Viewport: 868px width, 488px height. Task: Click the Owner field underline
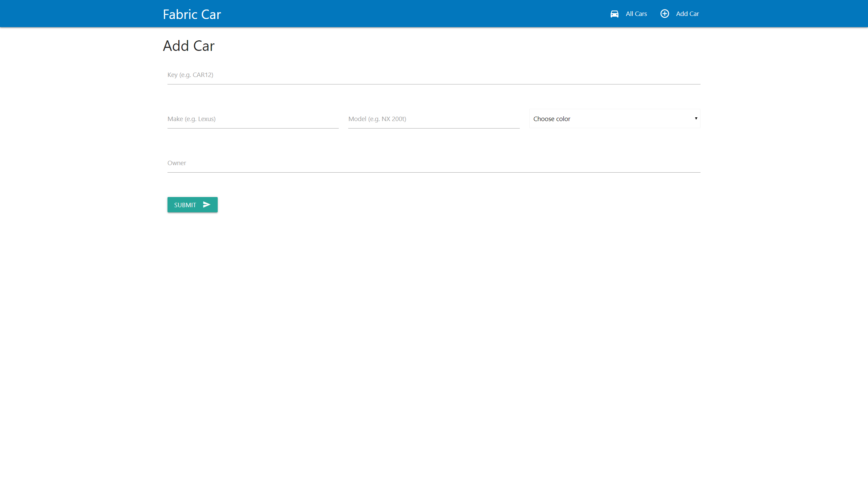pyautogui.click(x=433, y=172)
